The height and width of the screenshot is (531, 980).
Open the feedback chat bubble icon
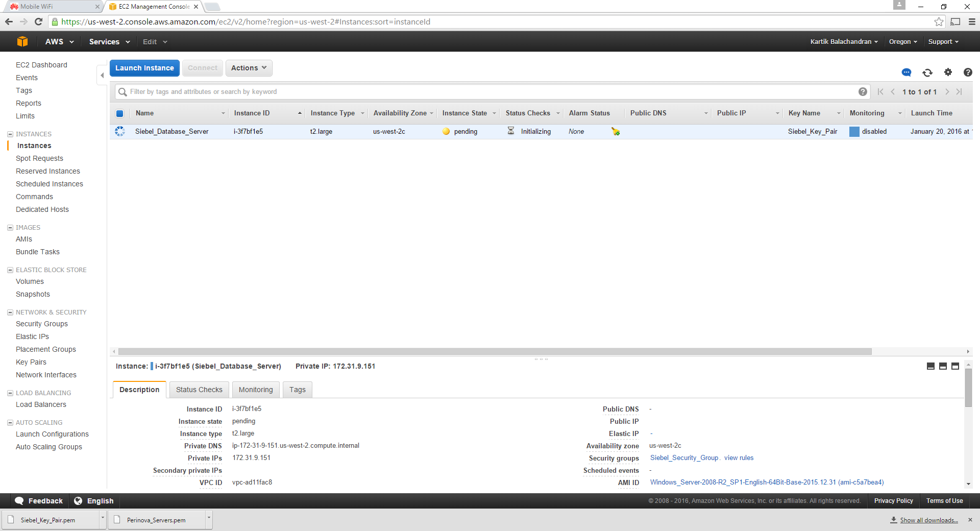tap(906, 73)
